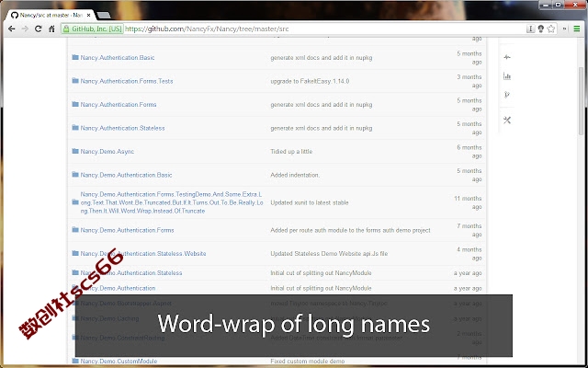Click folder icon beside the word-wrapped long folder name

click(75, 202)
